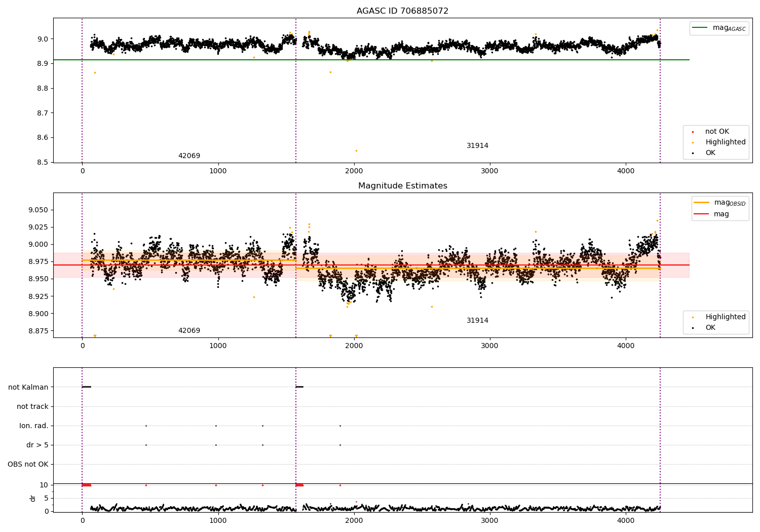
Task: Click x-axis tick '3000' under middle plot
Action: coord(490,346)
